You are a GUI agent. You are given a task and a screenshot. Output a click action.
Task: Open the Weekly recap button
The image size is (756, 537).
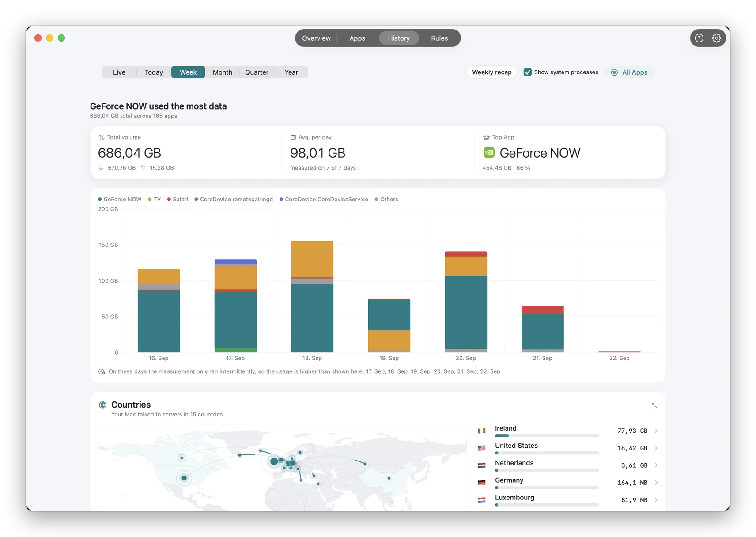492,72
